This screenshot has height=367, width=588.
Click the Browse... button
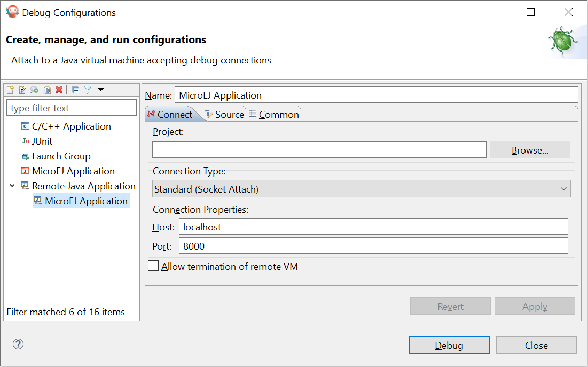point(530,150)
